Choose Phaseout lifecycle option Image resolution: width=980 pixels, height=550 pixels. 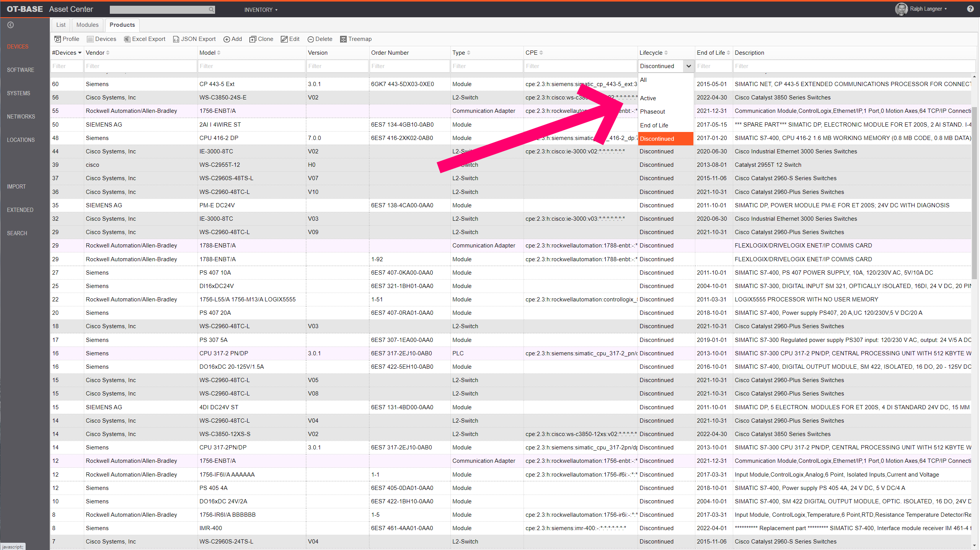point(665,112)
